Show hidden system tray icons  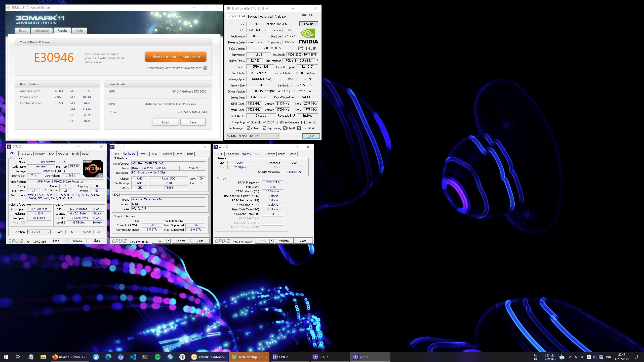click(571, 357)
